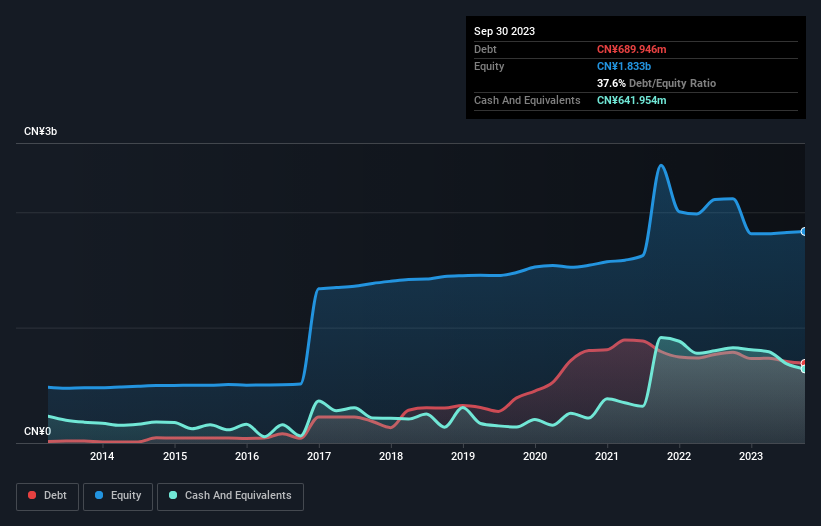This screenshot has height=526, width=821.
Task: Select the 2014 x-axis label
Action: click(102, 456)
